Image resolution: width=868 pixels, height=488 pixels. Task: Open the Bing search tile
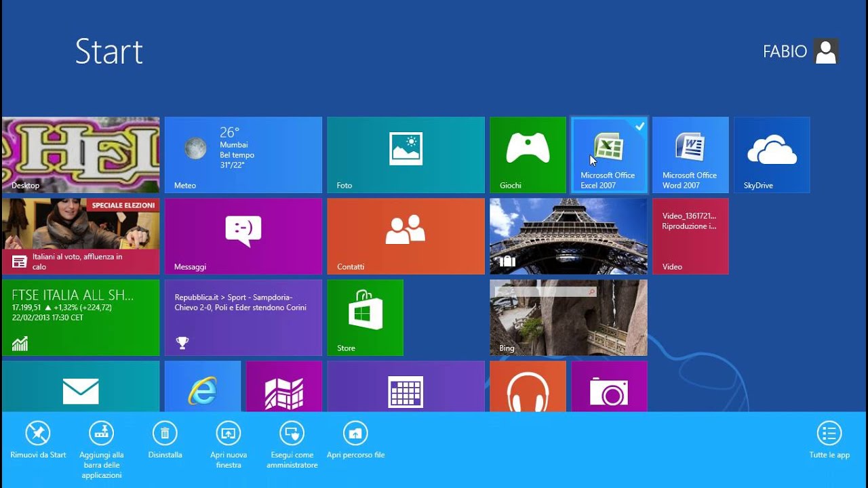click(x=569, y=318)
